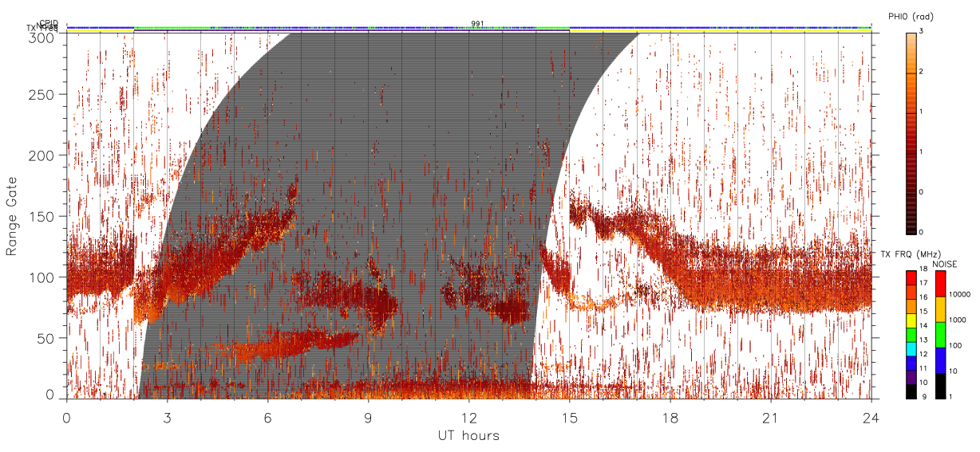Click the UT hours axis title
The height and width of the screenshot is (452, 980).
(x=468, y=435)
